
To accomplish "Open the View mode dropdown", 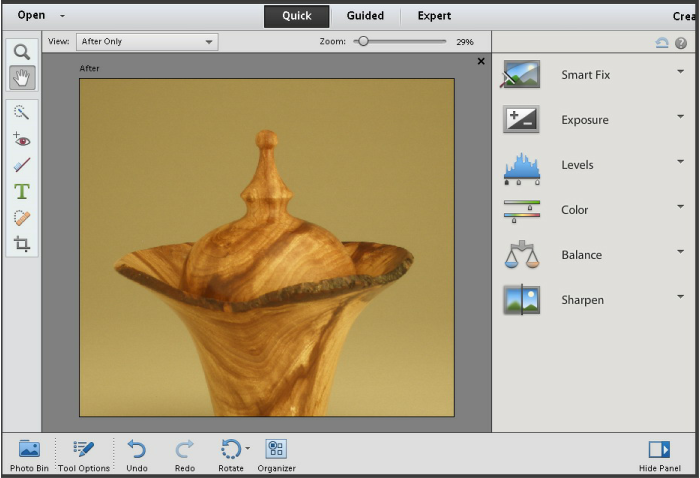I will point(147,42).
